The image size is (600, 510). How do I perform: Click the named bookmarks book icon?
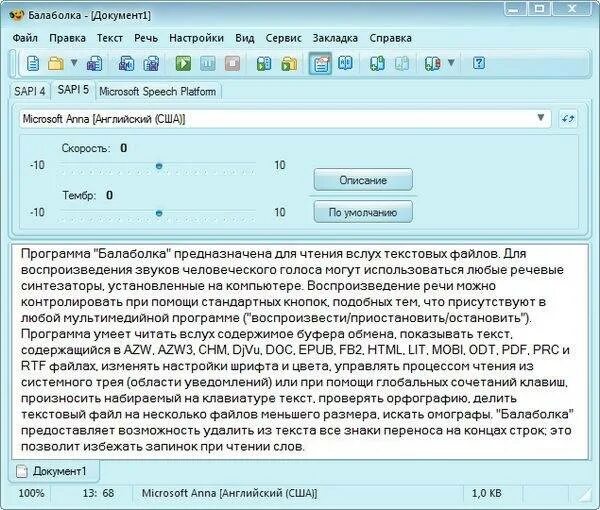pyautogui.click(x=433, y=63)
